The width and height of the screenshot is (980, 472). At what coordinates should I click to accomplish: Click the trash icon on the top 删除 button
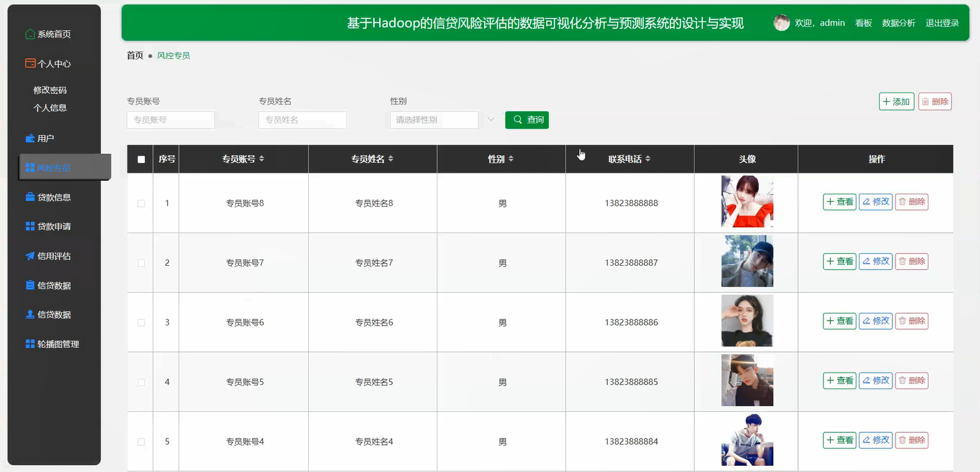[x=925, y=102]
